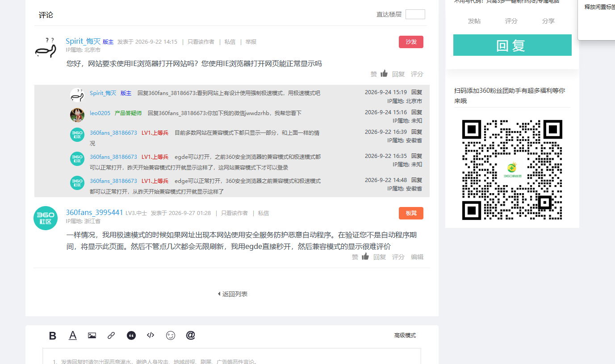Edit 360fans_3995441's post via 编辑
This screenshot has width=615, height=364.
coord(417,257)
